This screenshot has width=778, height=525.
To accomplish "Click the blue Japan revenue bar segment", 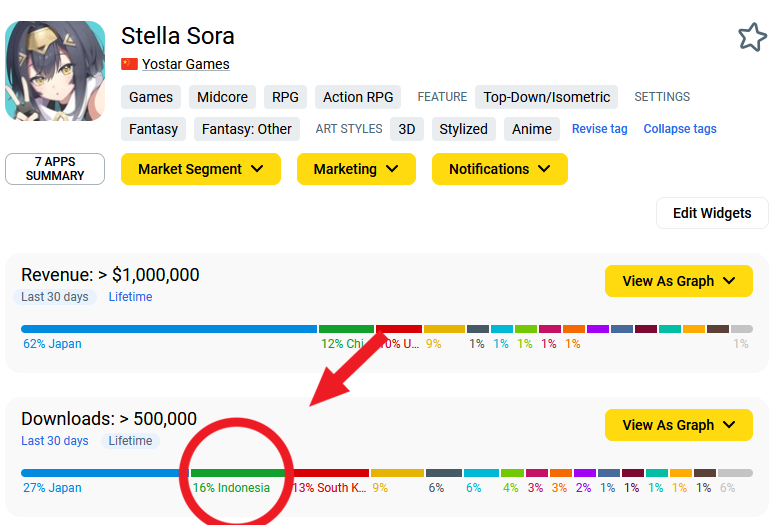I will [169, 329].
